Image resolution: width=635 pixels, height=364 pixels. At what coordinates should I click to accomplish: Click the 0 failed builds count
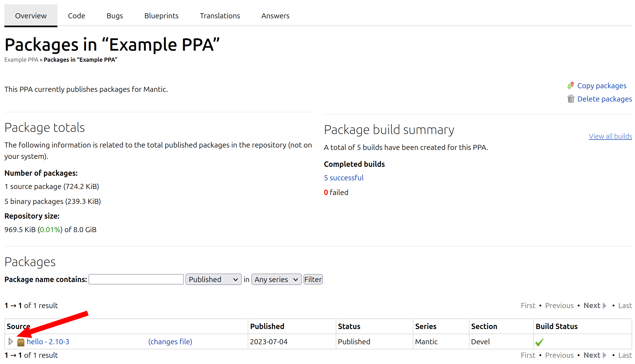(336, 192)
